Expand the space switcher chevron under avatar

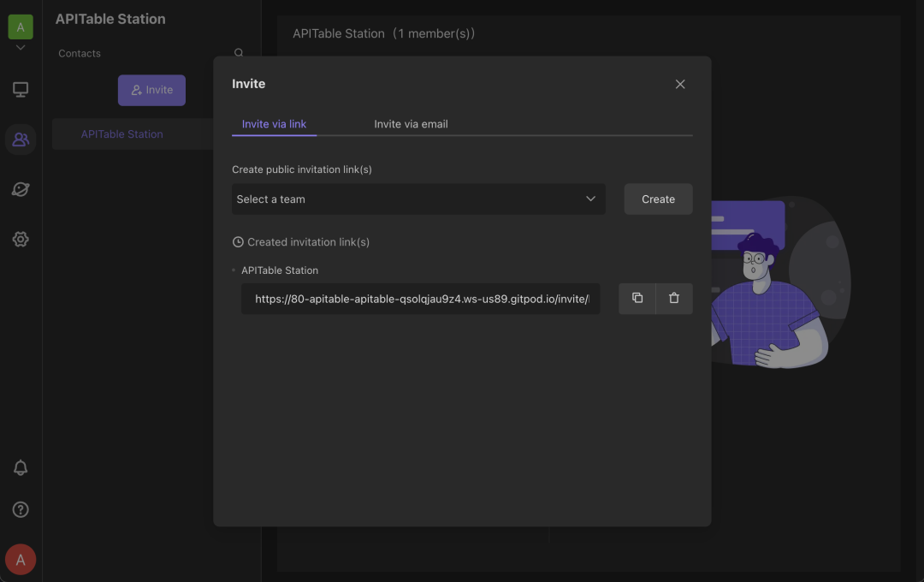click(21, 48)
